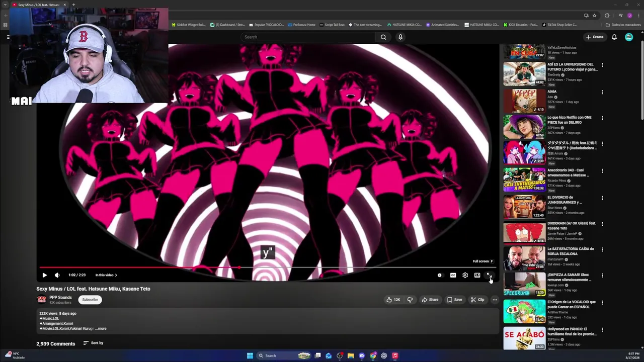The image size is (644, 362).
Task: Click the YouTube search magnifier button
Action: pyautogui.click(x=383, y=37)
